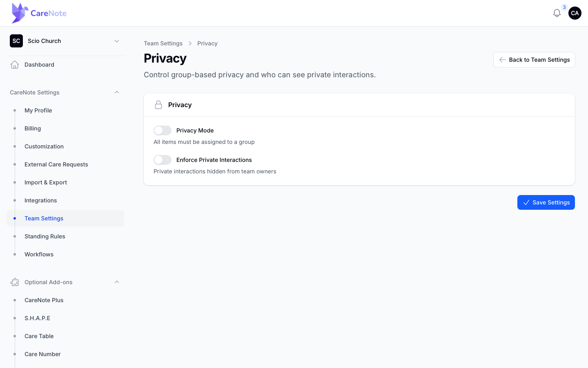Click Save Settings button
588x368 pixels.
(546, 202)
